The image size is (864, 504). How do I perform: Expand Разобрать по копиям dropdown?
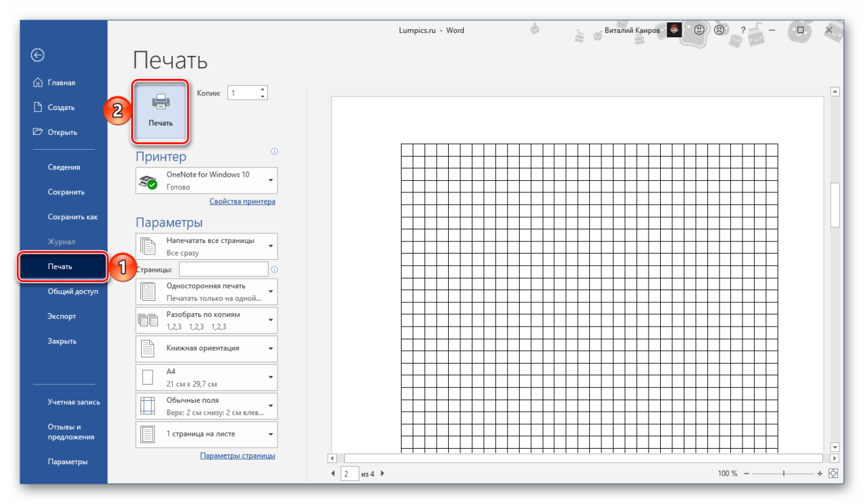[x=207, y=320]
